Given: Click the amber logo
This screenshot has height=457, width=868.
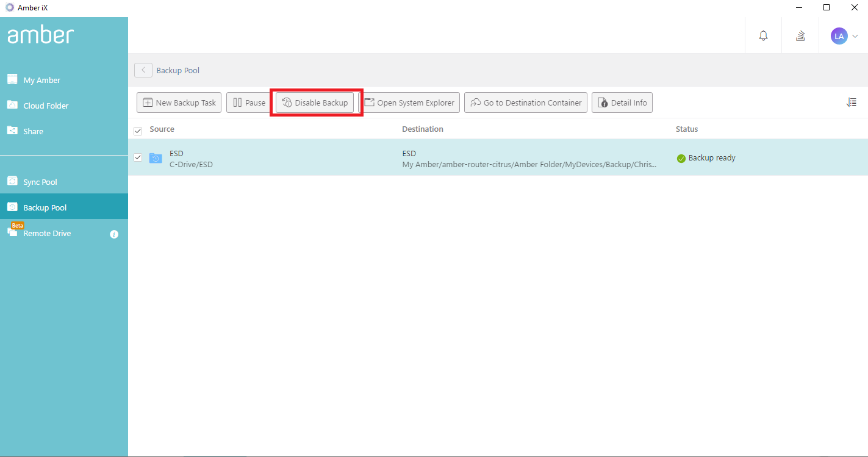Looking at the screenshot, I should [x=41, y=35].
